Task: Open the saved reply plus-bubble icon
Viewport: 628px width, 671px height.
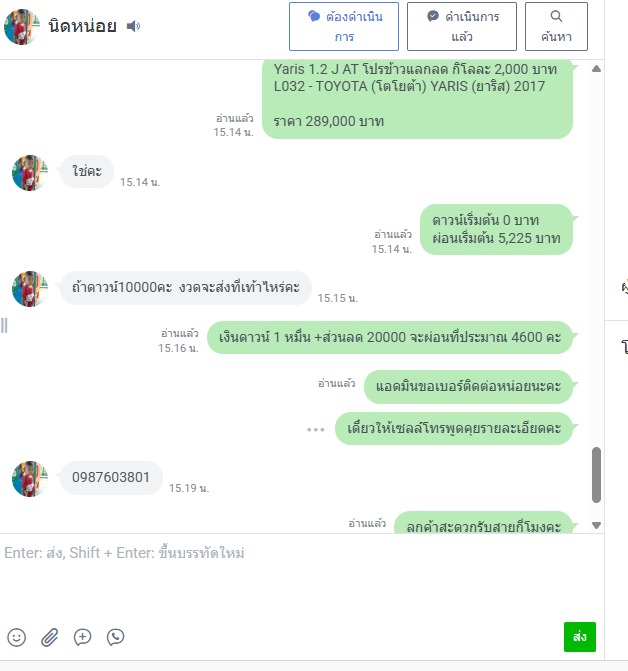Action: click(x=83, y=637)
